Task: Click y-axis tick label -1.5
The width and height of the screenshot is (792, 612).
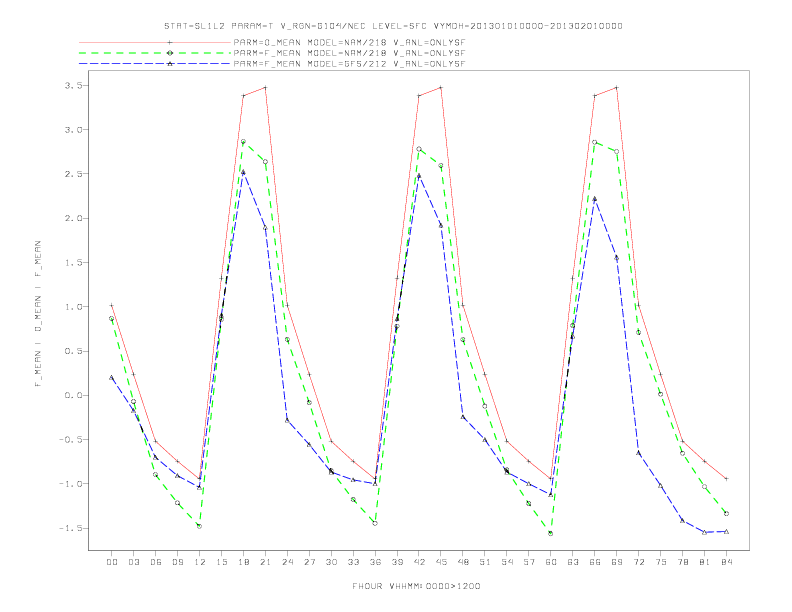Action: [70, 528]
